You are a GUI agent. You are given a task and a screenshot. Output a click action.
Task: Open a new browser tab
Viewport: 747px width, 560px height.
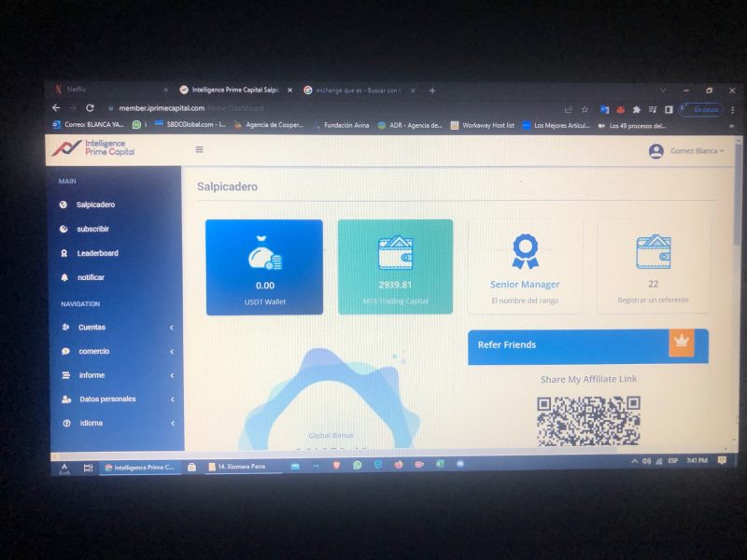point(432,91)
